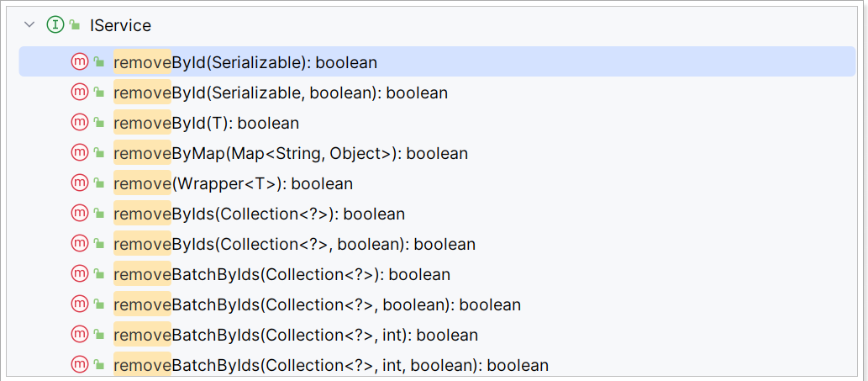The width and height of the screenshot is (868, 381).
Task: Click method icon of remove(Wrapper<T>)
Action: (x=80, y=183)
